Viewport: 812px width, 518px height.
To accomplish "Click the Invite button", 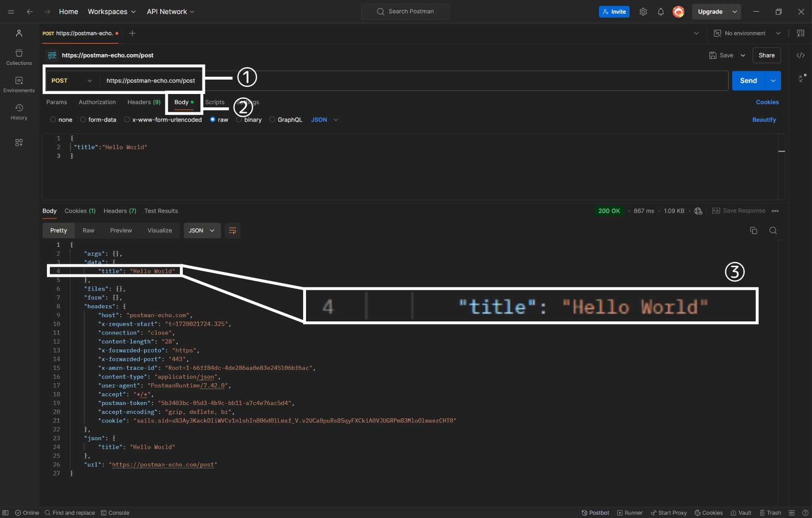I will tap(614, 12).
